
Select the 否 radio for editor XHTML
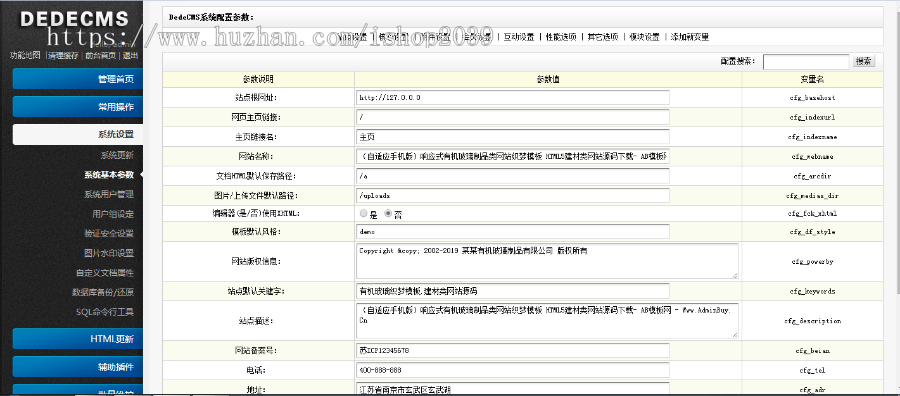click(389, 213)
